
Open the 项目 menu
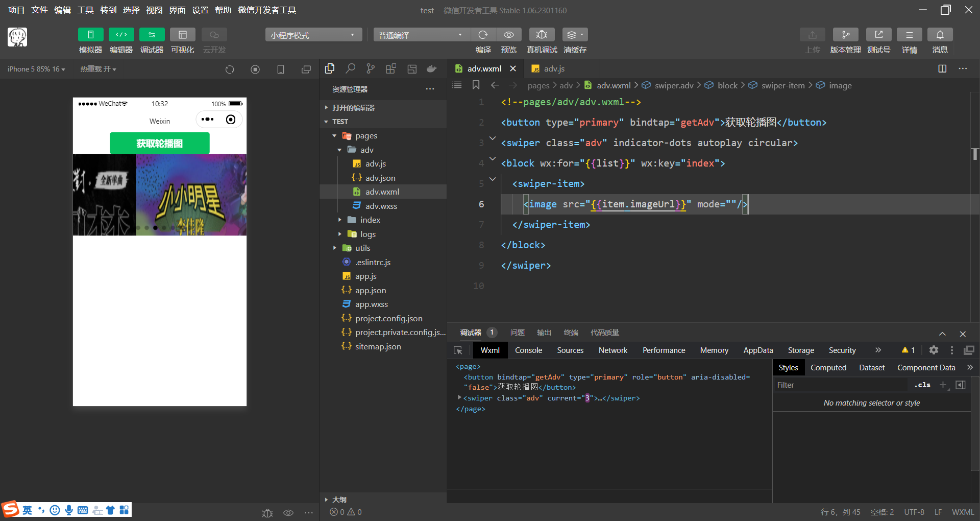pyautogui.click(x=16, y=10)
